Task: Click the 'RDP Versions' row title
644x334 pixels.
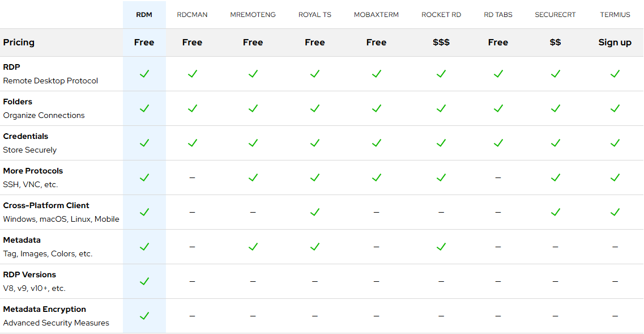Action: coord(29,274)
